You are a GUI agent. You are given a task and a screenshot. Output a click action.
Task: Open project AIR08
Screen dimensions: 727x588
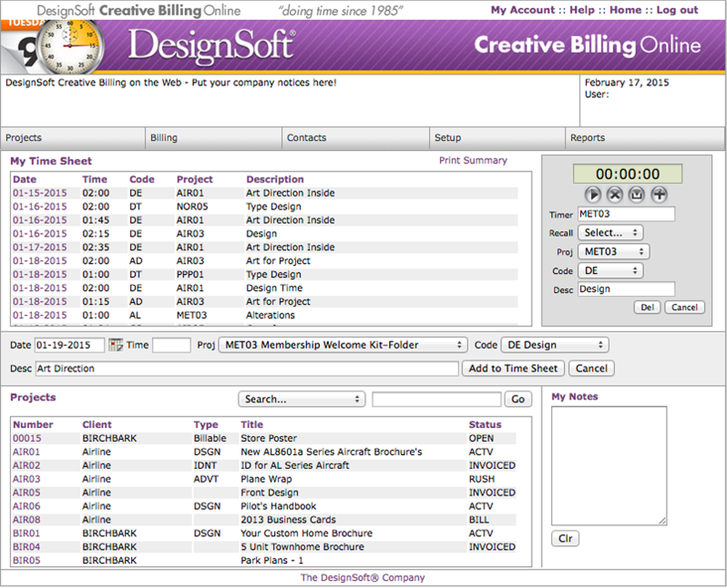coord(26,520)
